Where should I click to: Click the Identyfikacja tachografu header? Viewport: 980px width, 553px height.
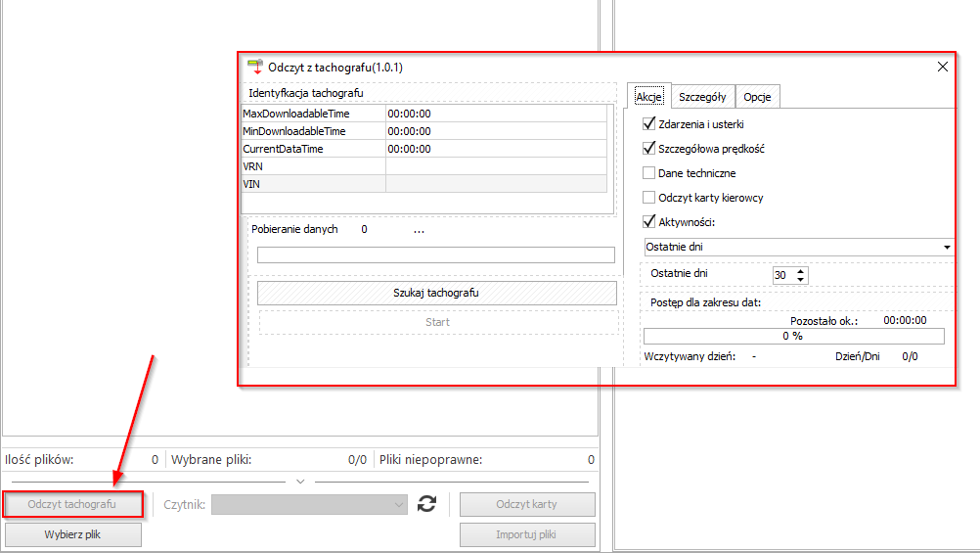(305, 93)
